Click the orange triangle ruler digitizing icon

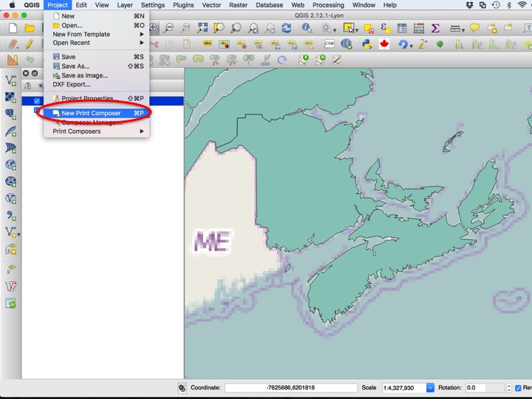(13, 60)
